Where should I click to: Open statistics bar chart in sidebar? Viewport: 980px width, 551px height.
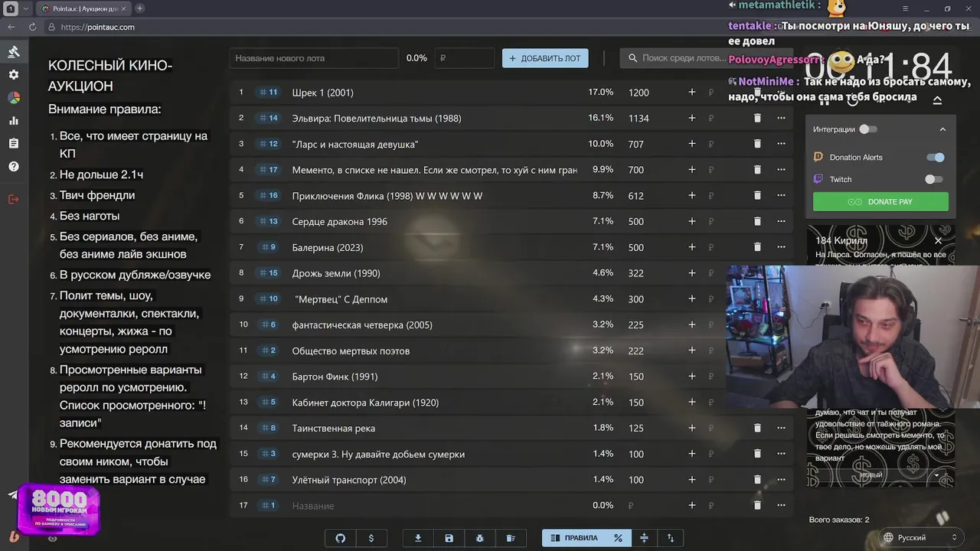click(14, 121)
